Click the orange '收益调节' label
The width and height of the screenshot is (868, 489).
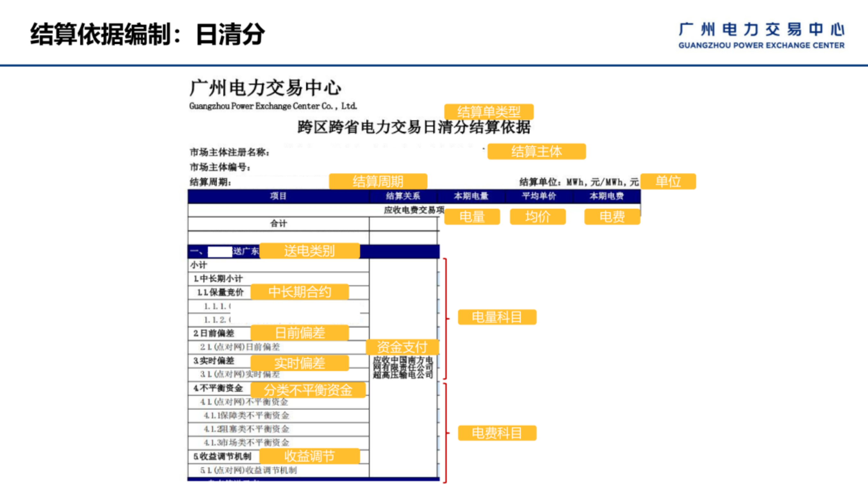click(309, 456)
